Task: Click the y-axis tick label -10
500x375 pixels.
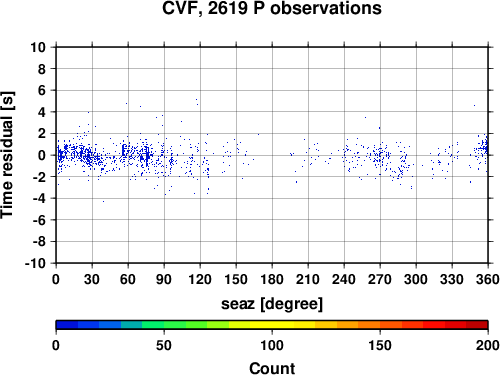Action: tap(35, 263)
